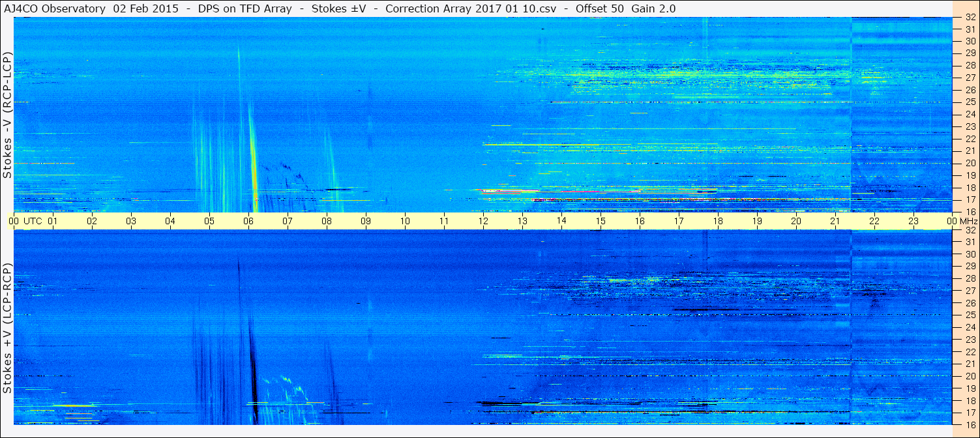Screen dimensions: 980x438
Task: Select 18 MHz label on upper panel scale
Action: [970, 188]
